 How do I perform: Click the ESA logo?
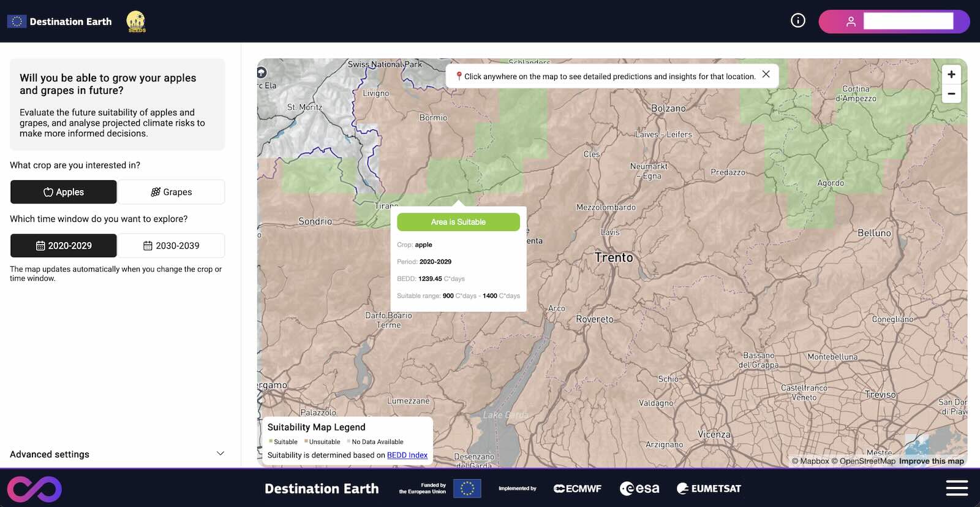tap(639, 489)
